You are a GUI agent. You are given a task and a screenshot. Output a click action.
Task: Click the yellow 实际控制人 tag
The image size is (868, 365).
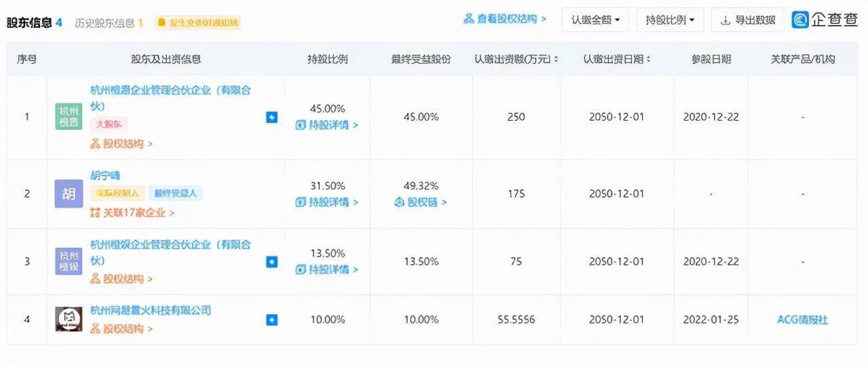click(117, 193)
